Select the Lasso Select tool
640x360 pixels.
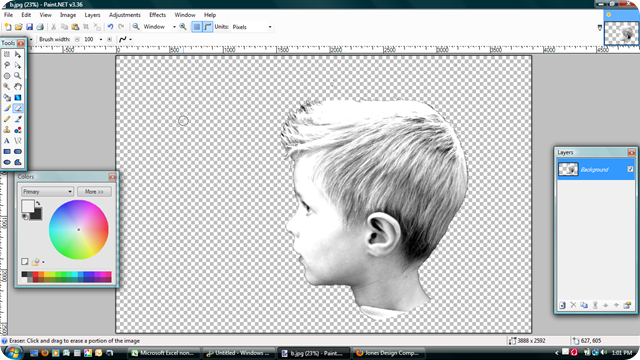[7, 65]
